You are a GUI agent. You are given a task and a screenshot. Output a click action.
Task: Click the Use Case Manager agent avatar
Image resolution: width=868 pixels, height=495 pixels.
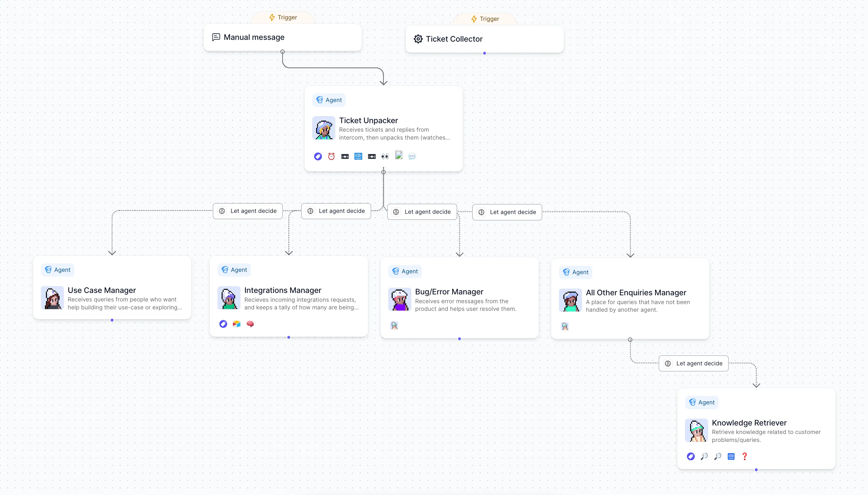coord(52,298)
